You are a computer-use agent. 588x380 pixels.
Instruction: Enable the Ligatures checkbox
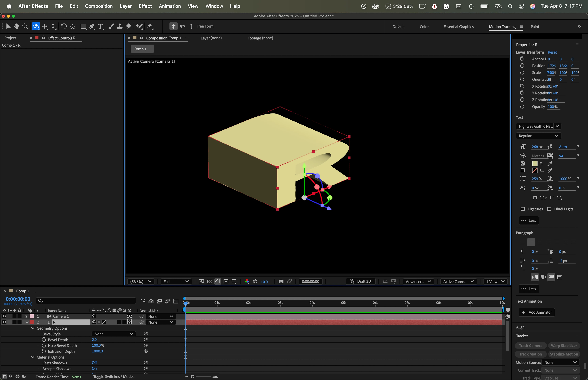point(523,209)
